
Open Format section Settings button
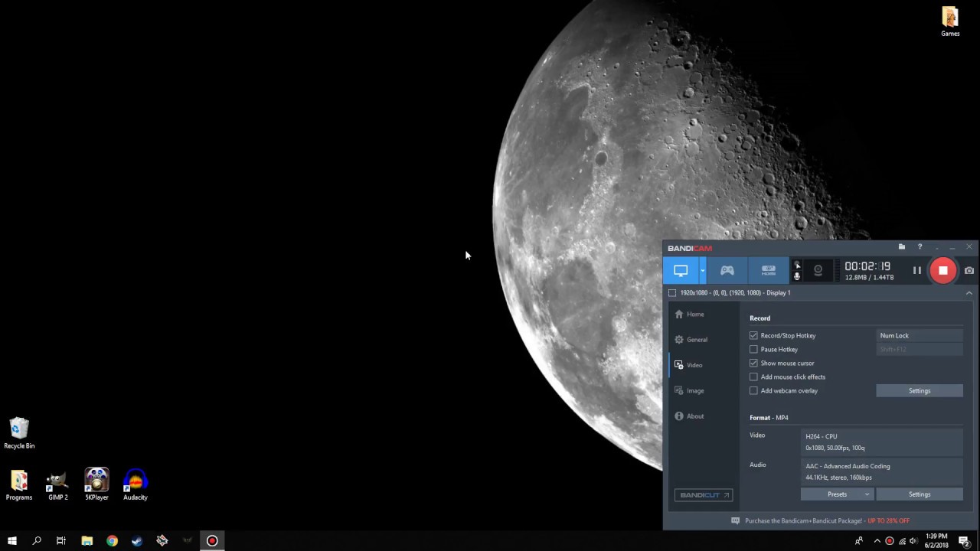(920, 494)
